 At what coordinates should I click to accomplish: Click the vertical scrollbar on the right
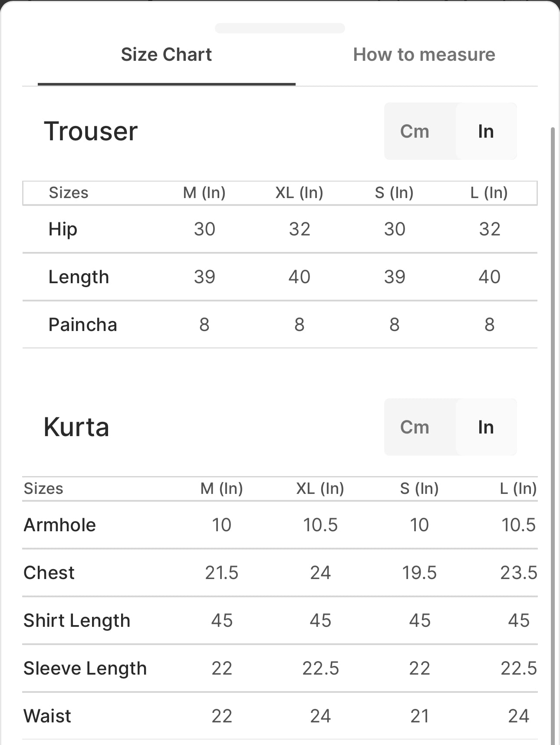pyautogui.click(x=553, y=434)
